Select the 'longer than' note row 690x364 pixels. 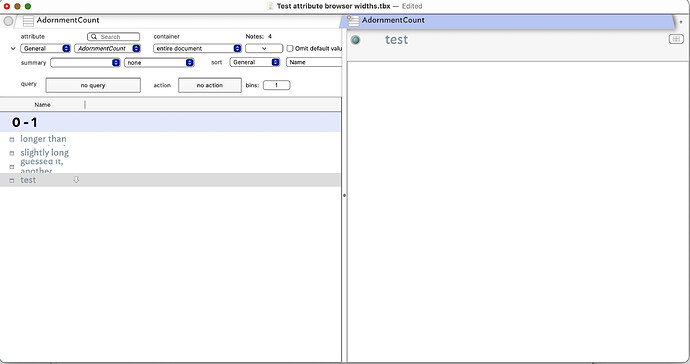[170, 139]
